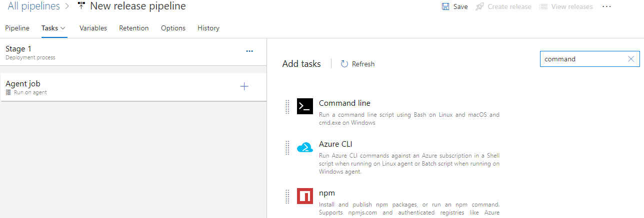Navigate to All pipelines breadcrumb link
The width and height of the screenshot is (644, 218).
click(33, 6)
